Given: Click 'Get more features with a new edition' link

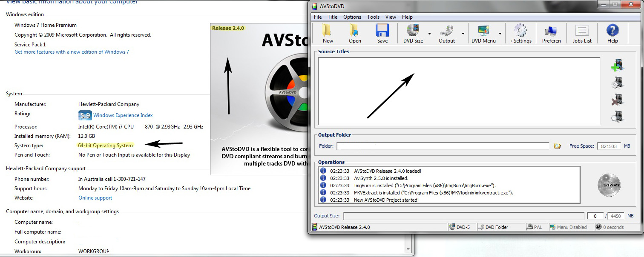Looking at the screenshot, I should [x=72, y=52].
